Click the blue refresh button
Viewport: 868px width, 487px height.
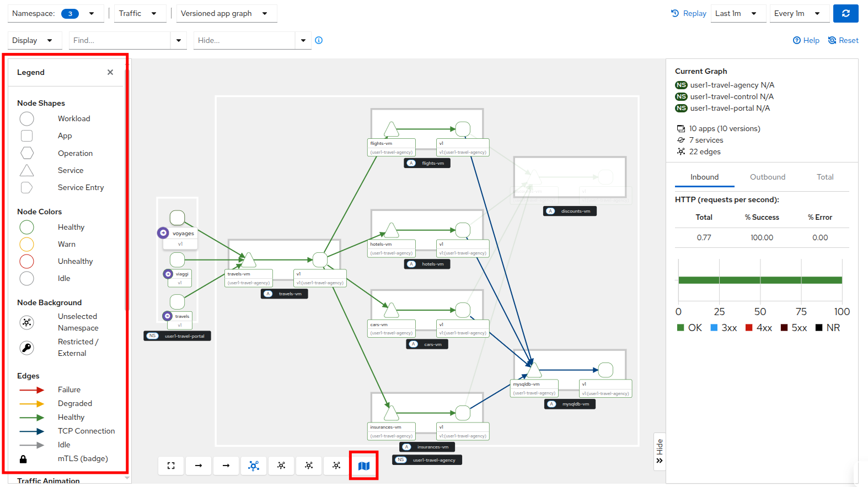pyautogui.click(x=845, y=13)
